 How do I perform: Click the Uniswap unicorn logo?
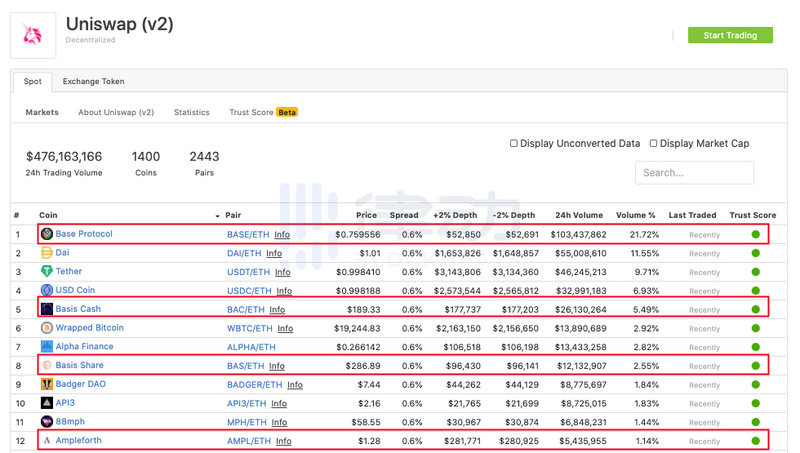(x=33, y=35)
